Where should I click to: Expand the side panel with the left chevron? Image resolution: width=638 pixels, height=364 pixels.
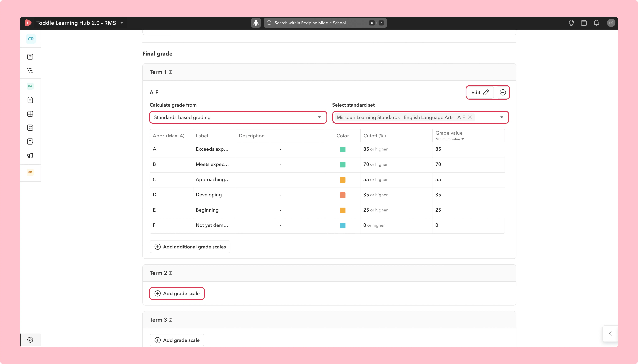(610, 333)
